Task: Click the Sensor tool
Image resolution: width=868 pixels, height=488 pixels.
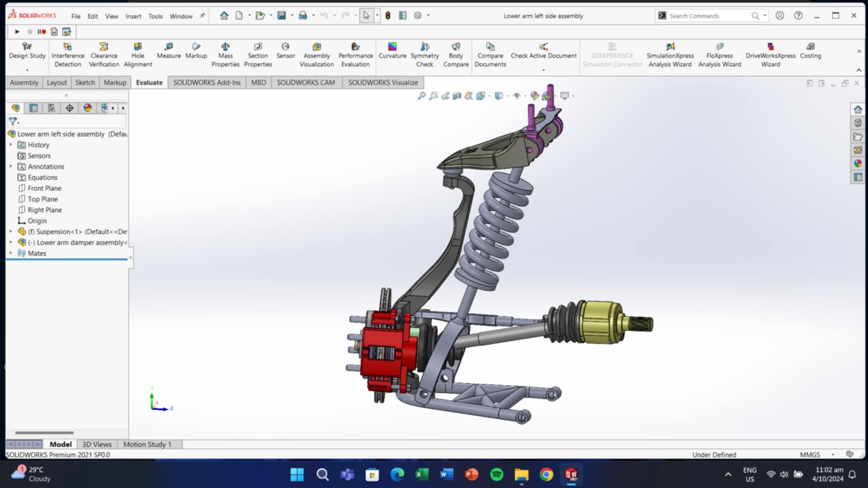Action: pyautogui.click(x=285, y=51)
